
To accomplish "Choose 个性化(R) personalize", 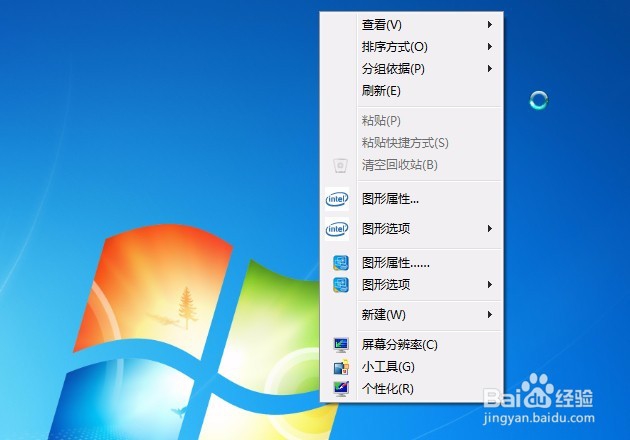I will (411, 389).
